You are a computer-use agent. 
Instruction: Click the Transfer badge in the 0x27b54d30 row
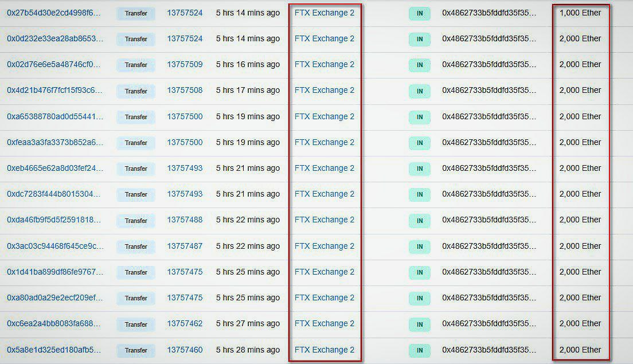coord(136,13)
